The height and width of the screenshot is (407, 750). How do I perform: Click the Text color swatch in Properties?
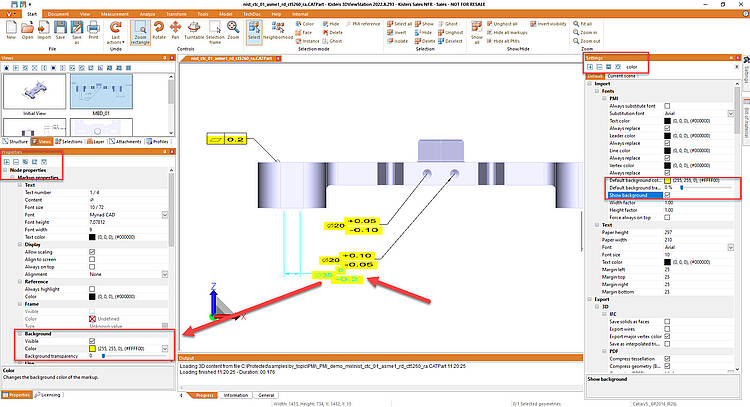[x=92, y=237]
